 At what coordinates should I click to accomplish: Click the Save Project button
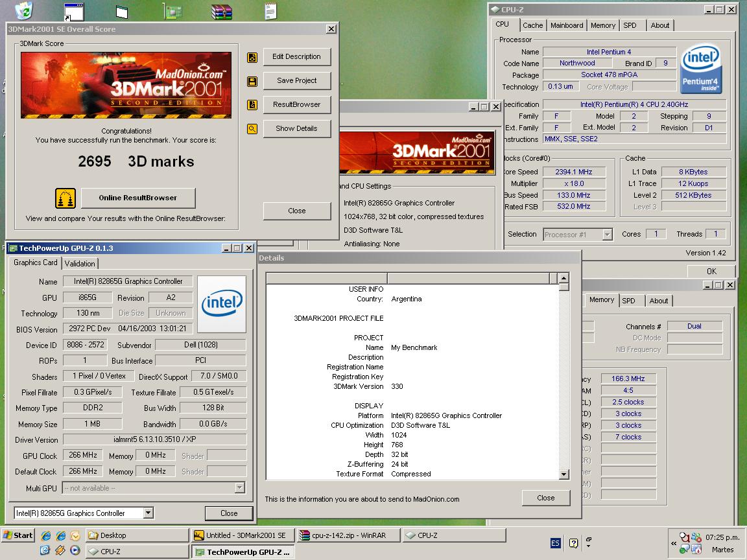tap(296, 80)
